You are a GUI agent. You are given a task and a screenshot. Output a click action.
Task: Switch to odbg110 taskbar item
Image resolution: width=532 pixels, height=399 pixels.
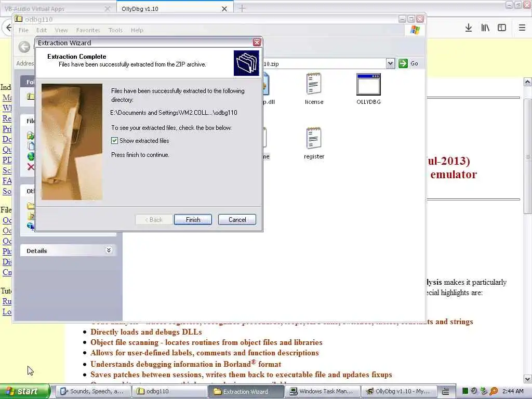tap(169, 391)
